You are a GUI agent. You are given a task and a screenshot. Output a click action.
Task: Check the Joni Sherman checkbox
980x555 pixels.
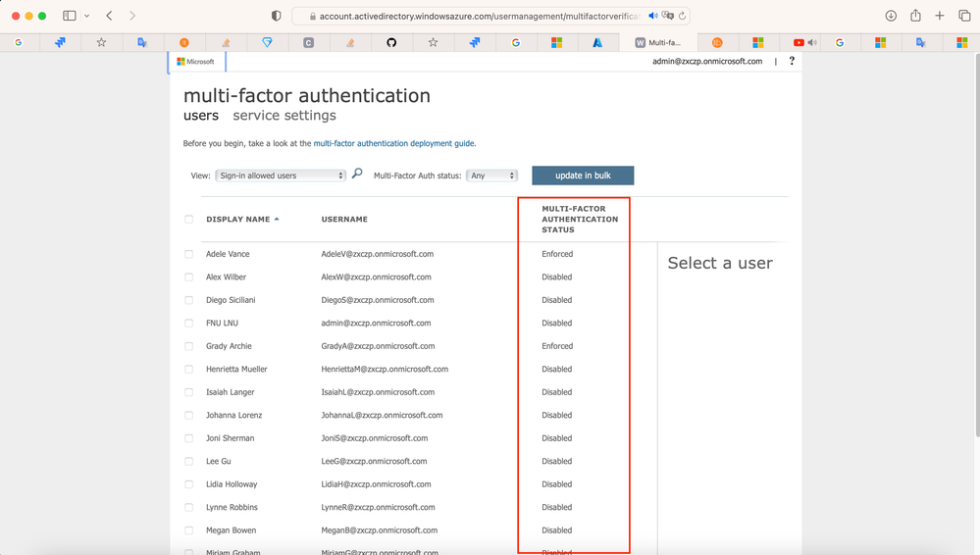click(x=188, y=438)
